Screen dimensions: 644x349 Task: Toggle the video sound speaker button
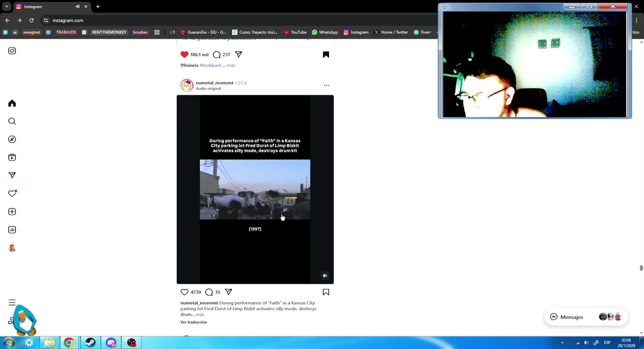325,275
